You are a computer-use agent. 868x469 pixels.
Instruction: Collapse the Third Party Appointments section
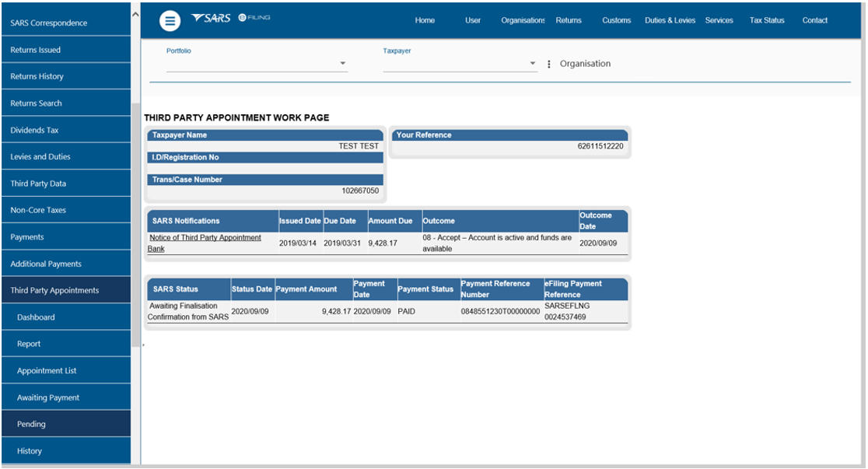point(54,291)
